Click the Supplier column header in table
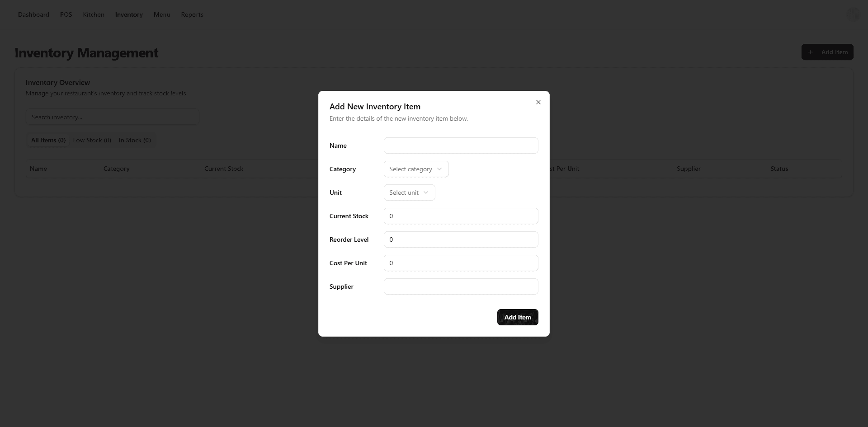 [689, 169]
